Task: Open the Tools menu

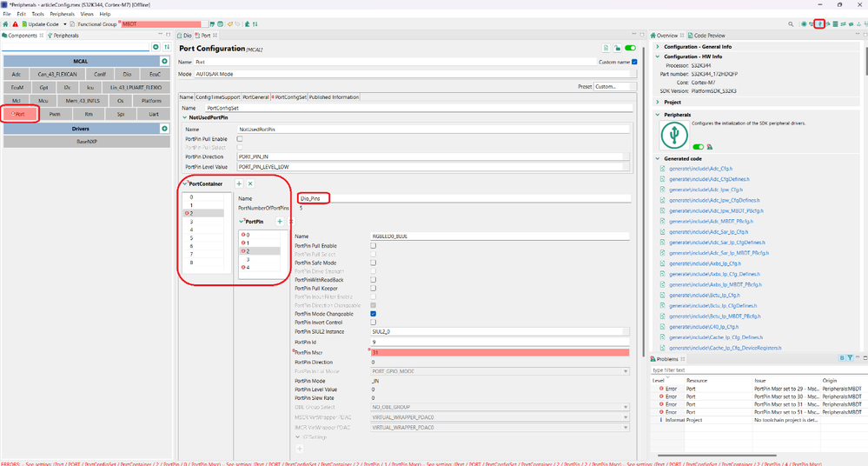Action: click(37, 14)
